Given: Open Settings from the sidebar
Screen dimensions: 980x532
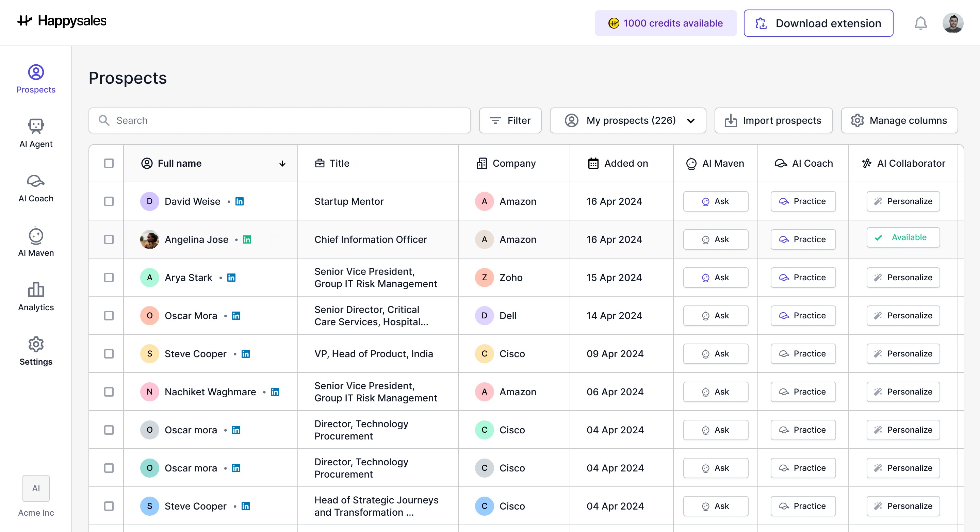Looking at the screenshot, I should [x=36, y=351].
